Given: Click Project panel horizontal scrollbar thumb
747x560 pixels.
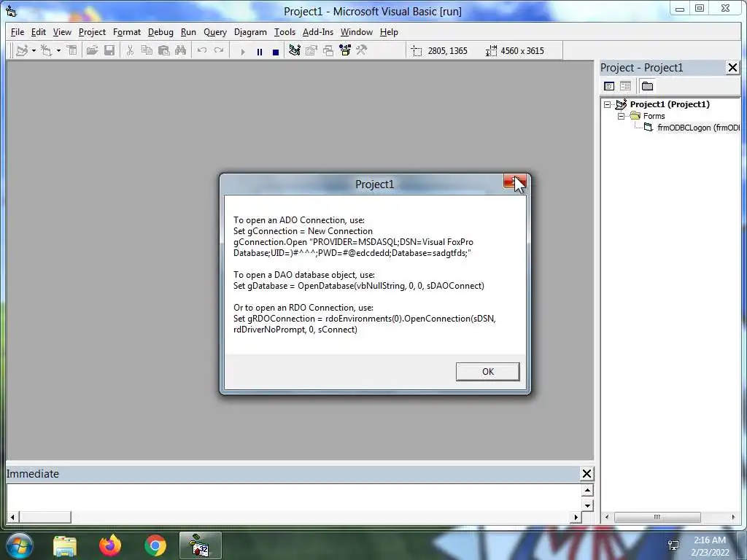Looking at the screenshot, I should [657, 517].
